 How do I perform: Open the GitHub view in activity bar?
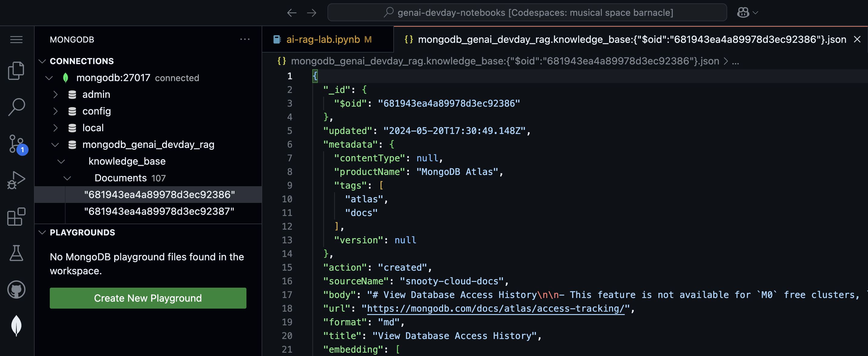coord(16,289)
